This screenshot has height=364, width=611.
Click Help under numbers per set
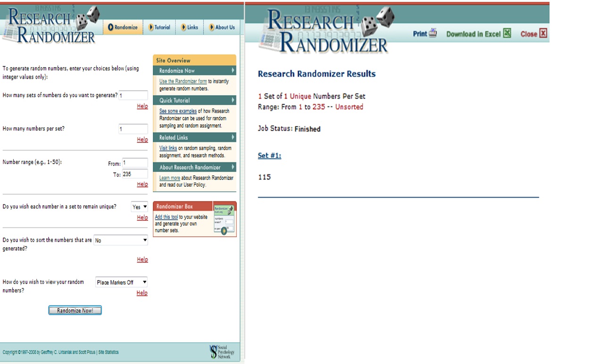(142, 140)
